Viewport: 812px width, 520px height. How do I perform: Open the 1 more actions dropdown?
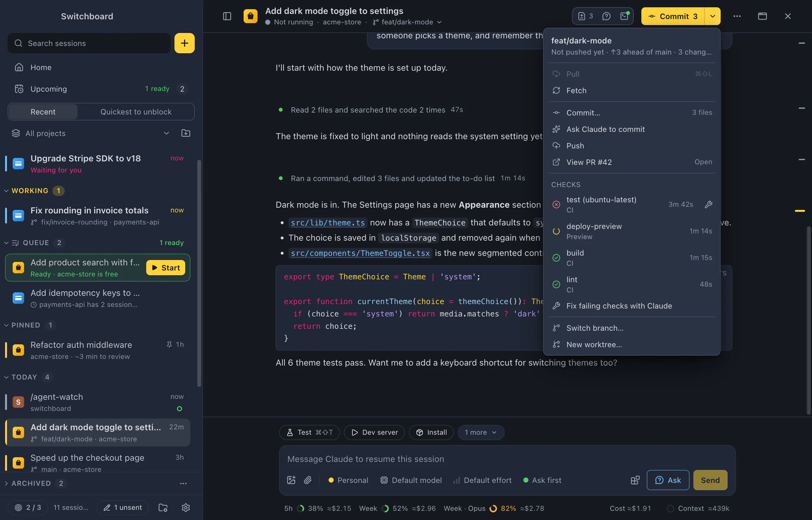pyautogui.click(x=481, y=432)
